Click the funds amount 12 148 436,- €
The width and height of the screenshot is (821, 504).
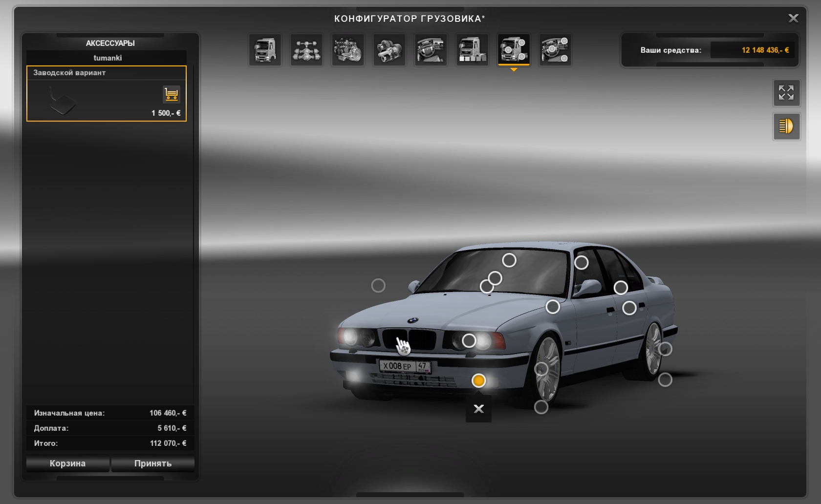click(x=765, y=50)
